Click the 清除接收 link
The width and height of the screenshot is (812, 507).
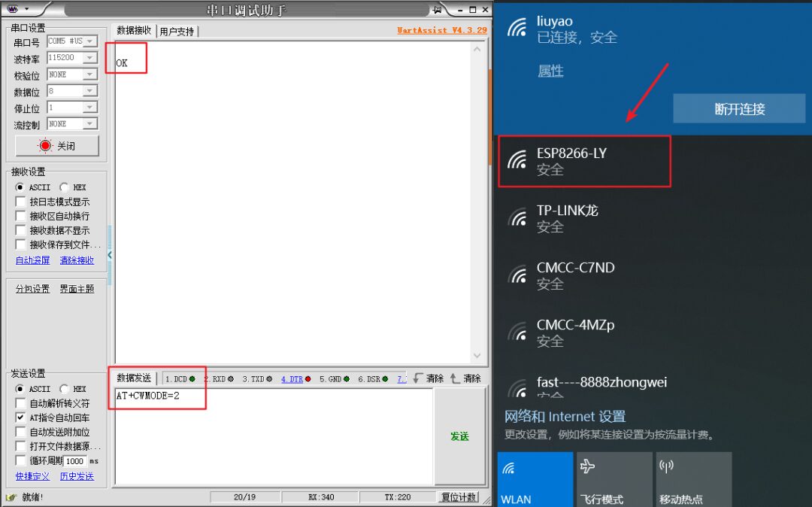coord(77,260)
